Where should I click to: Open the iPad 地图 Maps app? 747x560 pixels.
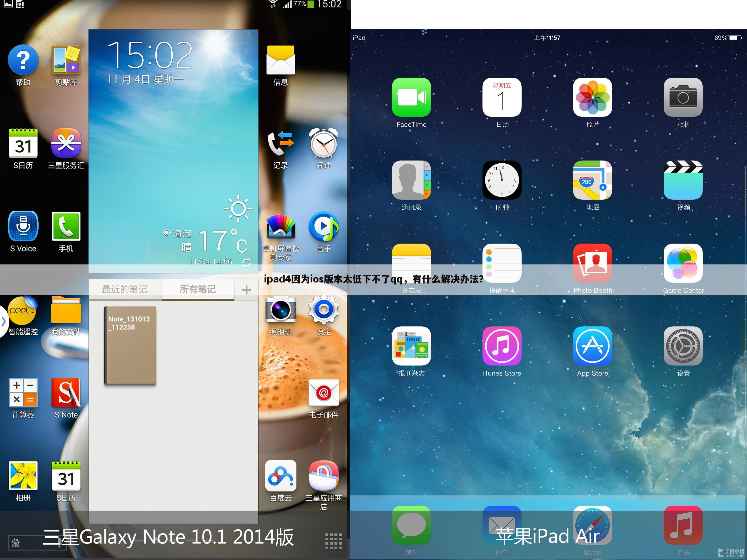[592, 180]
